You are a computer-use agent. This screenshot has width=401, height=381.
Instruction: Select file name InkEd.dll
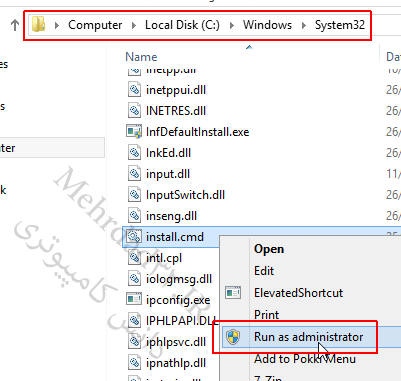click(x=168, y=153)
